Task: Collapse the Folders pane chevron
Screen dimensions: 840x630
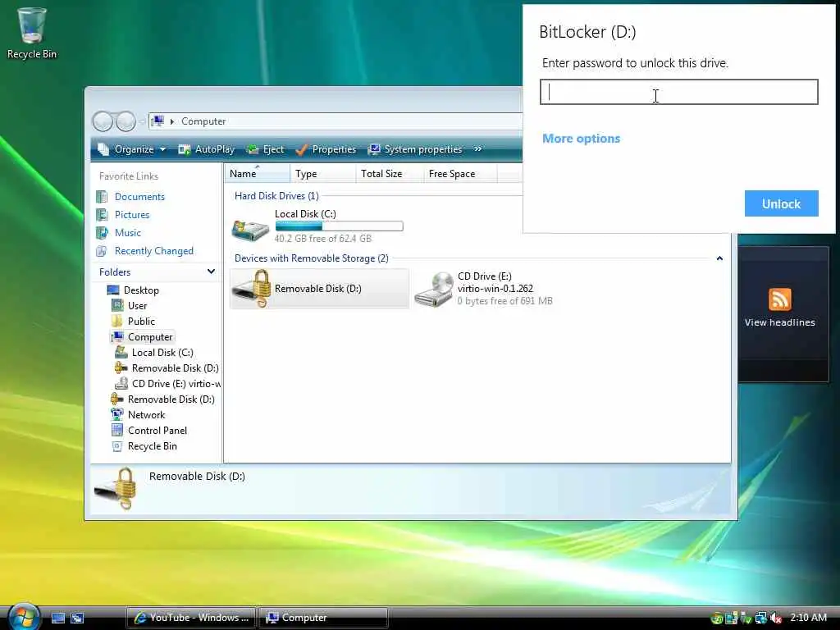Action: [211, 272]
